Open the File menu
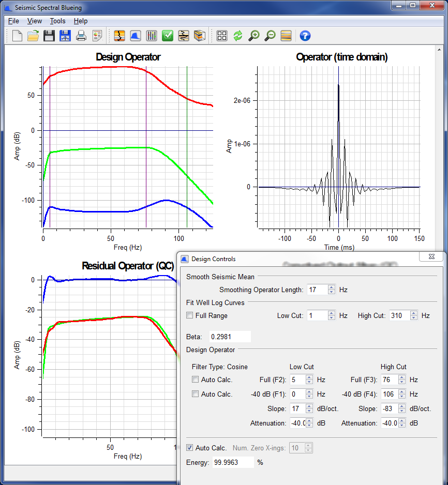The image size is (448, 485). (13, 21)
